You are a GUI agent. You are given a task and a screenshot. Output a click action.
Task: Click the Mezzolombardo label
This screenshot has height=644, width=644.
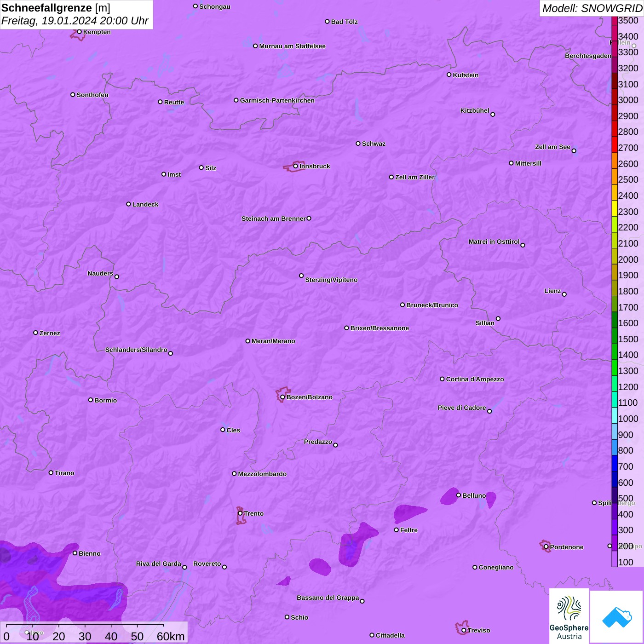[262, 474]
